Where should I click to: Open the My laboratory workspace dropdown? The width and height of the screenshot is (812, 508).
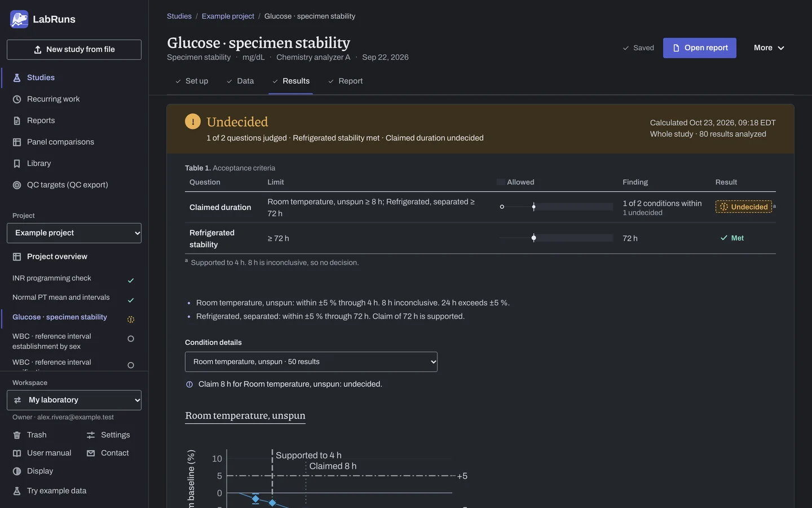click(74, 400)
